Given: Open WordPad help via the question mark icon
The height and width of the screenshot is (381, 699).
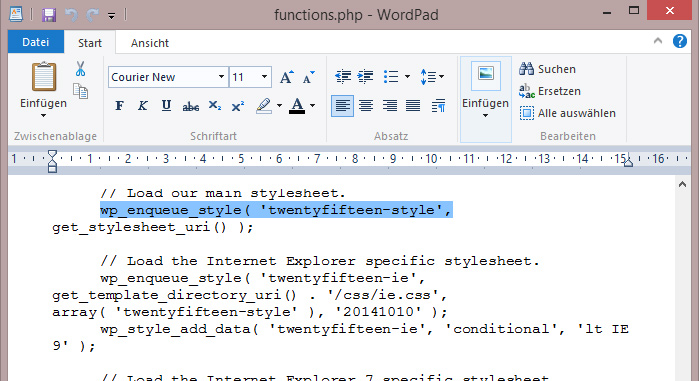Looking at the screenshot, I should pos(679,41).
